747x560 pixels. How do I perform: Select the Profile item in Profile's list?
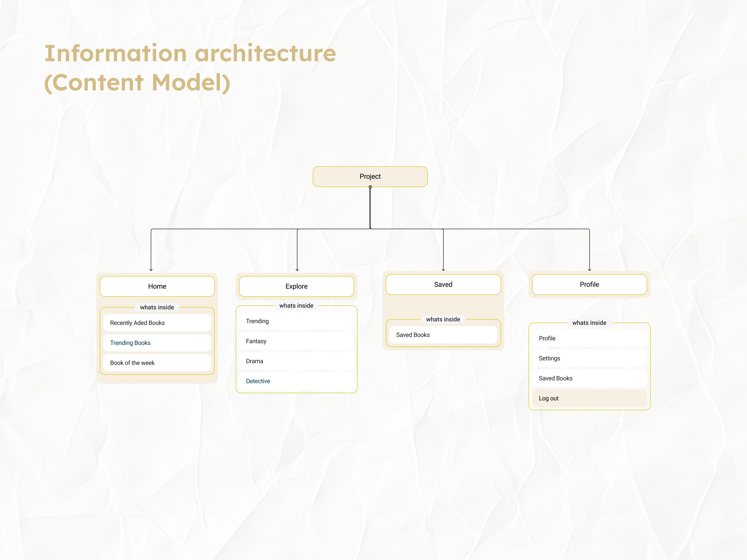pos(589,338)
